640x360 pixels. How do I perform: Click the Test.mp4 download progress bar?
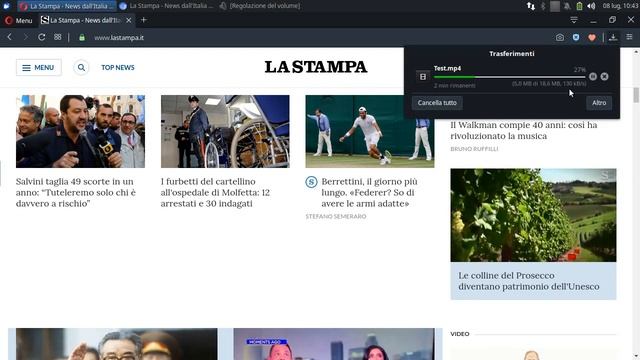click(510, 77)
